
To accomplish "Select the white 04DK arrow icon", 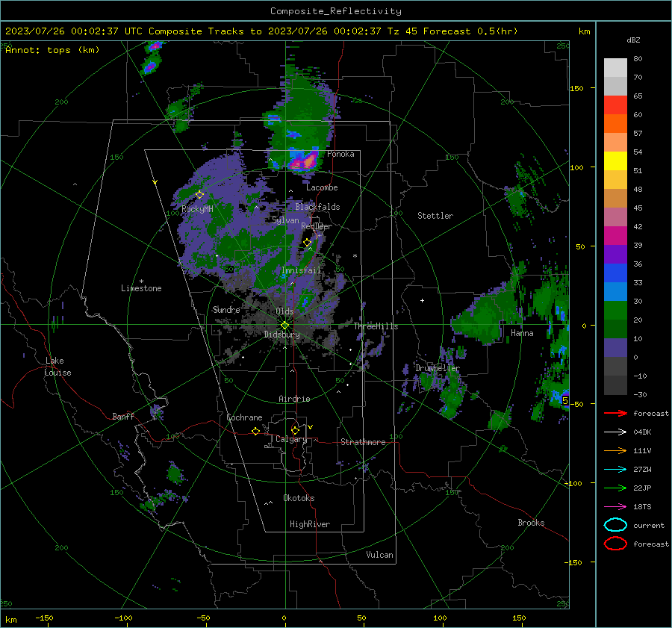I will [615, 432].
